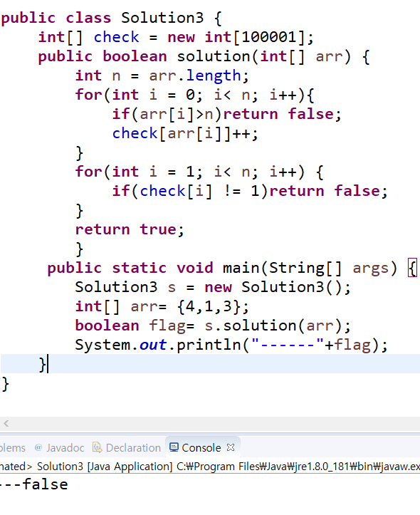Click the Declaration tab icon

click(97, 447)
